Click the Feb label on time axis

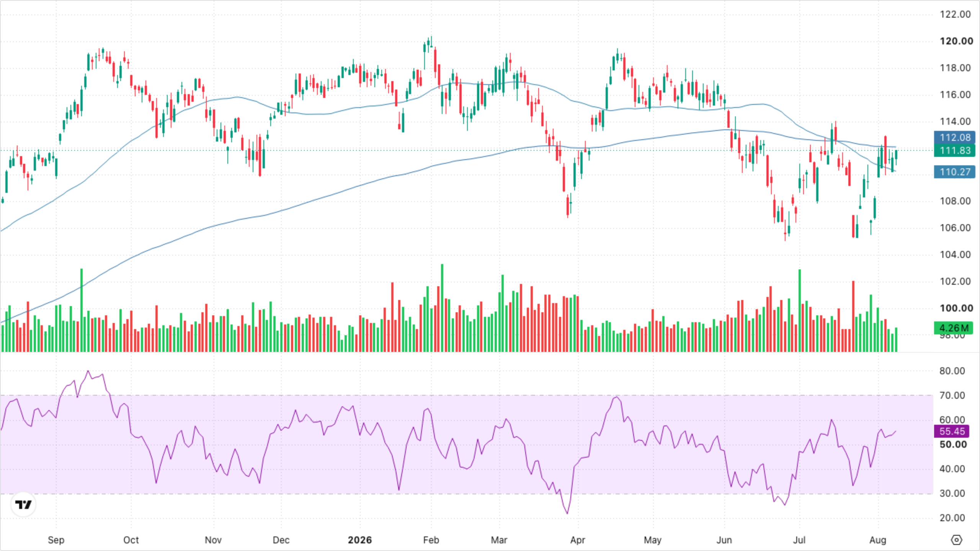(x=431, y=540)
